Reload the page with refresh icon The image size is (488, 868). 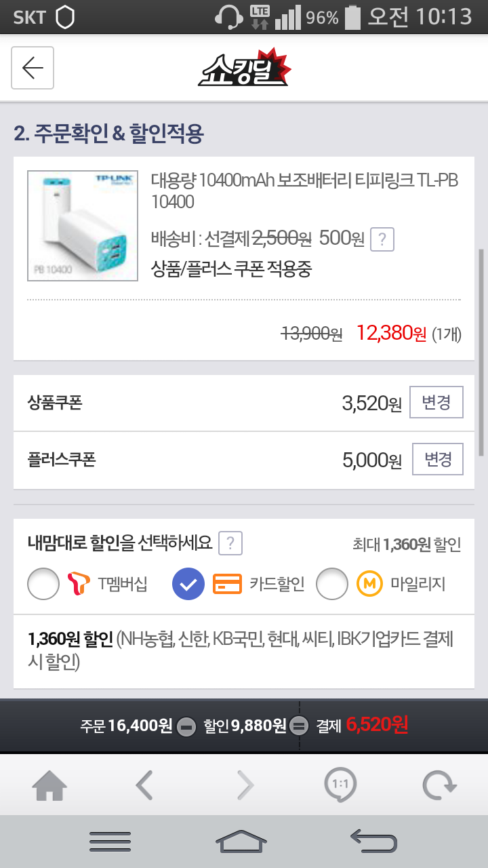coord(439,787)
